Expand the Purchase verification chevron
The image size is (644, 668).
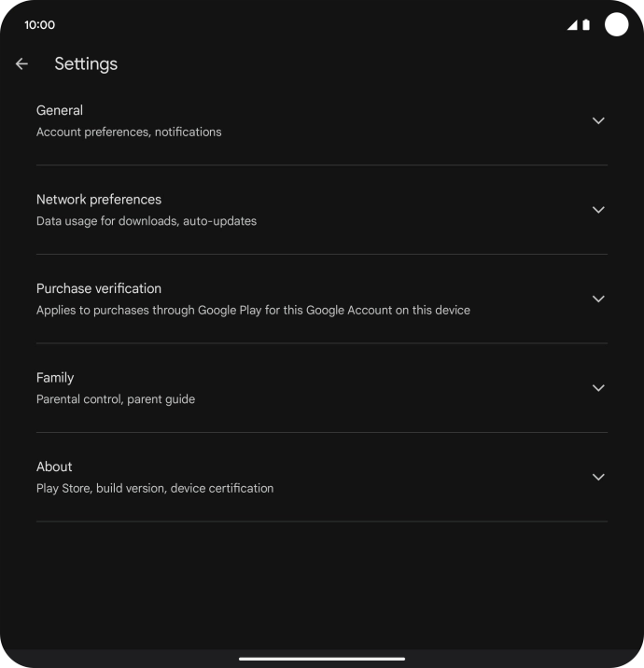[598, 299]
